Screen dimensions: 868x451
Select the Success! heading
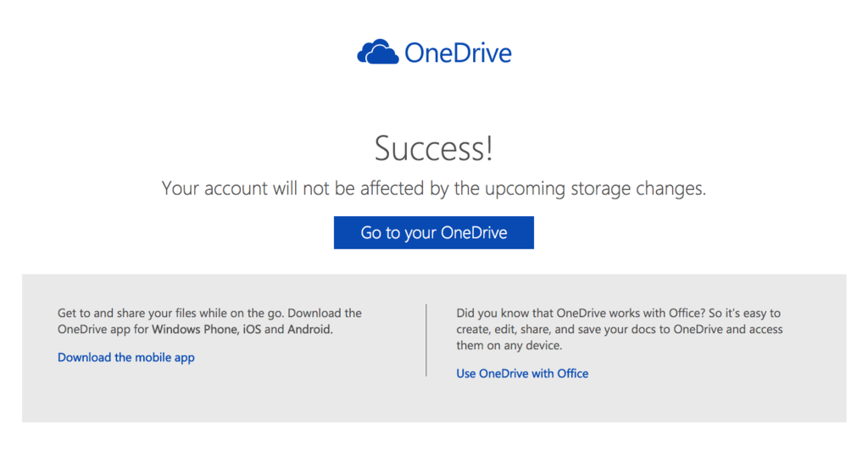433,148
